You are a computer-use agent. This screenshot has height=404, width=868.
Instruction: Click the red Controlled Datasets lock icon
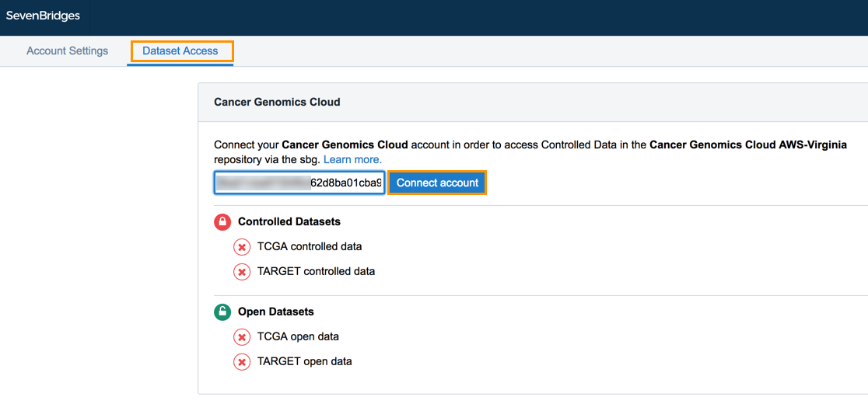(x=222, y=222)
